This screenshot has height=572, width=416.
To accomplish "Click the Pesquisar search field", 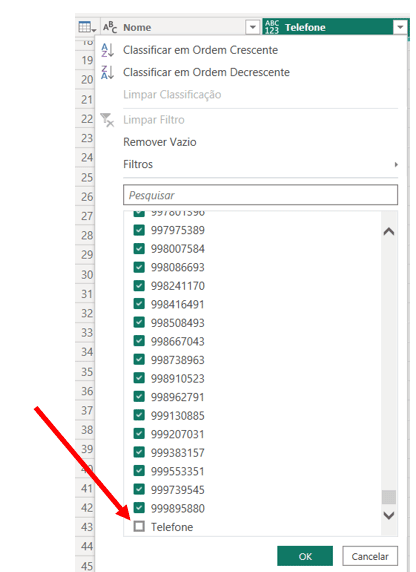I will [260, 195].
